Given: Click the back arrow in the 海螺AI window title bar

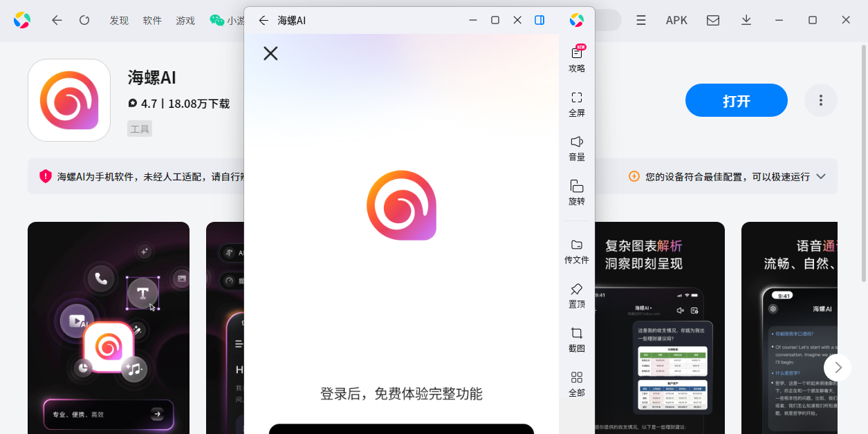Looking at the screenshot, I should tap(264, 21).
